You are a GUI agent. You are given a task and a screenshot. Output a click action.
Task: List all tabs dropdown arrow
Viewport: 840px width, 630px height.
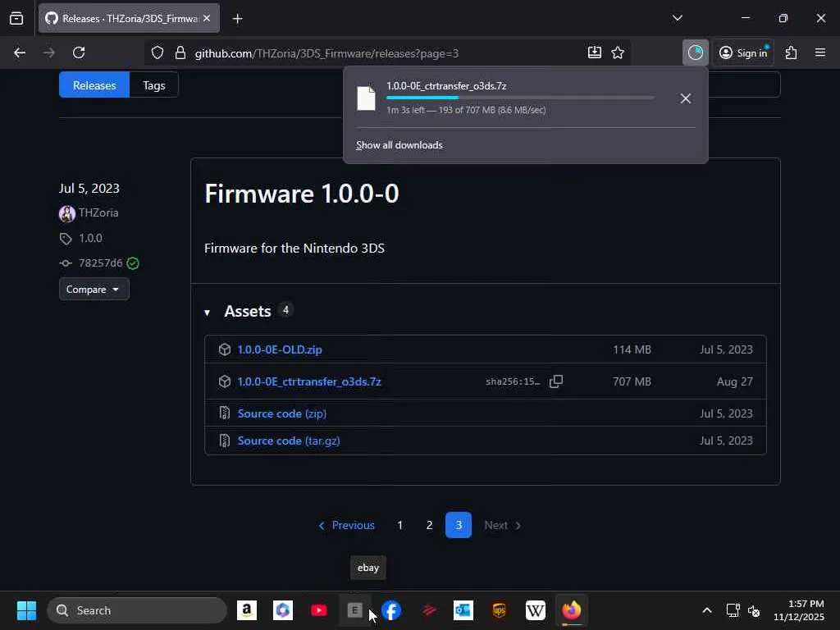pos(677,18)
